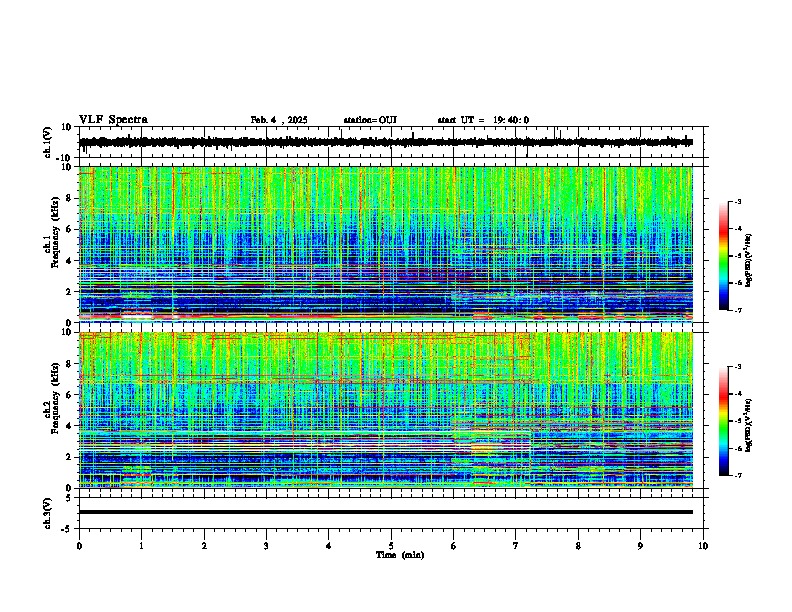Click the "-3" label on ch.1 color bar

[x=737, y=202]
